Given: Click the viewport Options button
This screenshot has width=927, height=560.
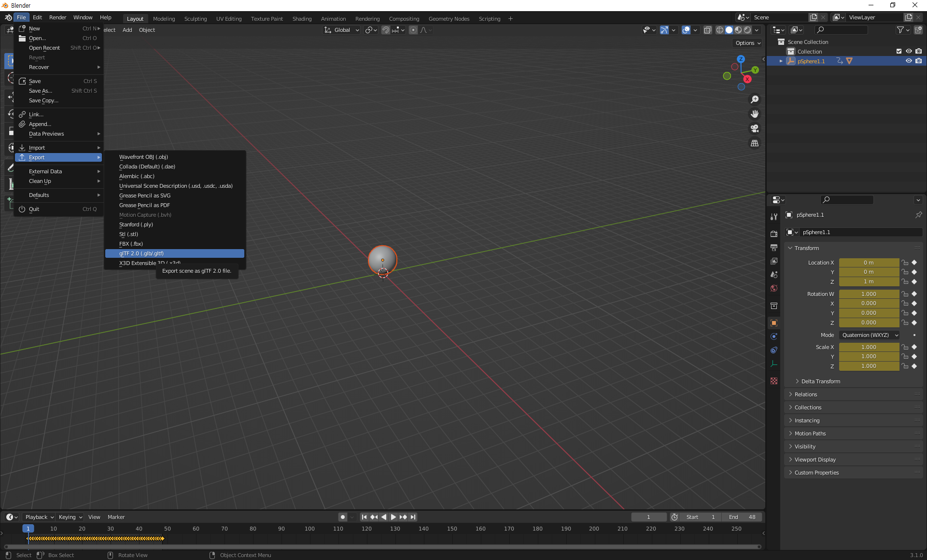Looking at the screenshot, I should [x=747, y=43].
